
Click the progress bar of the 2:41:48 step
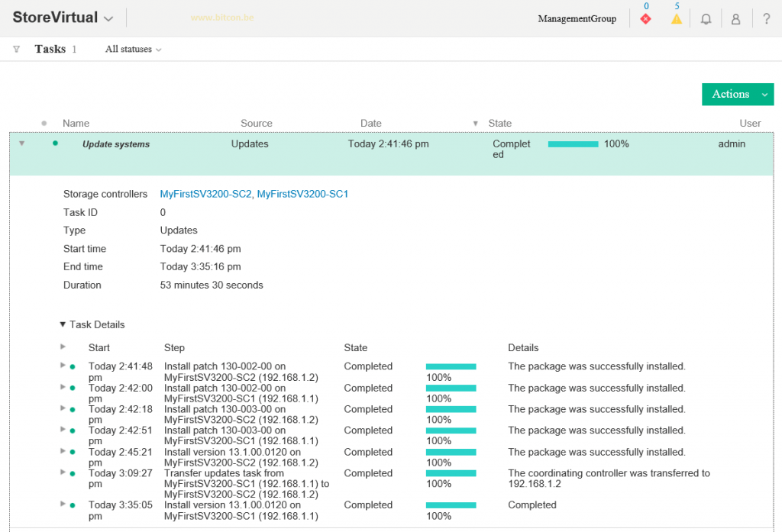click(x=451, y=366)
